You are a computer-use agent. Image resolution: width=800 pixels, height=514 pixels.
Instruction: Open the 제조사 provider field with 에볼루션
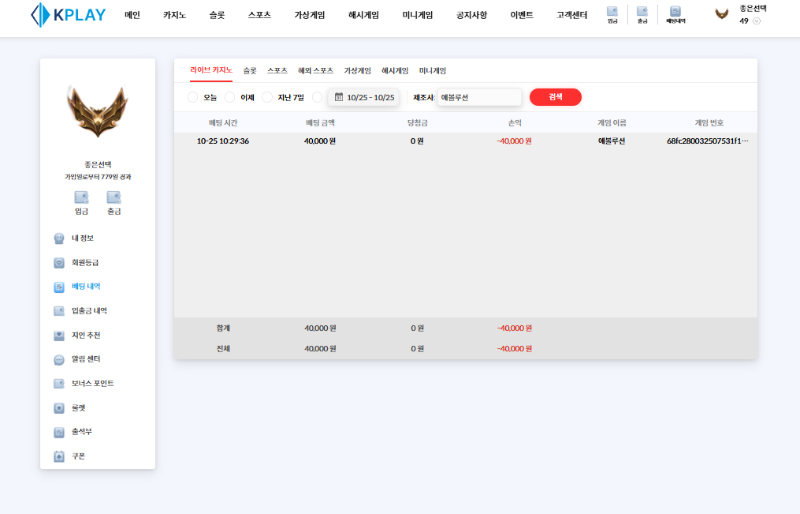tap(479, 97)
